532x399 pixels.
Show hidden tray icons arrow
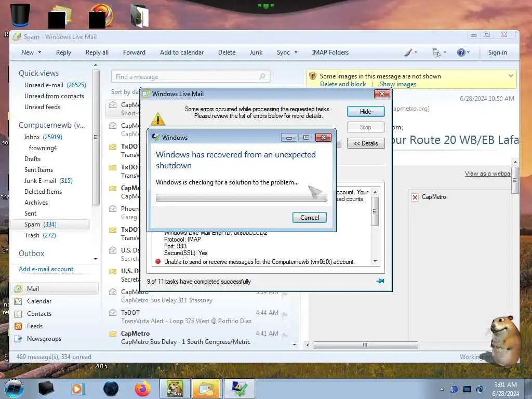[442, 389]
